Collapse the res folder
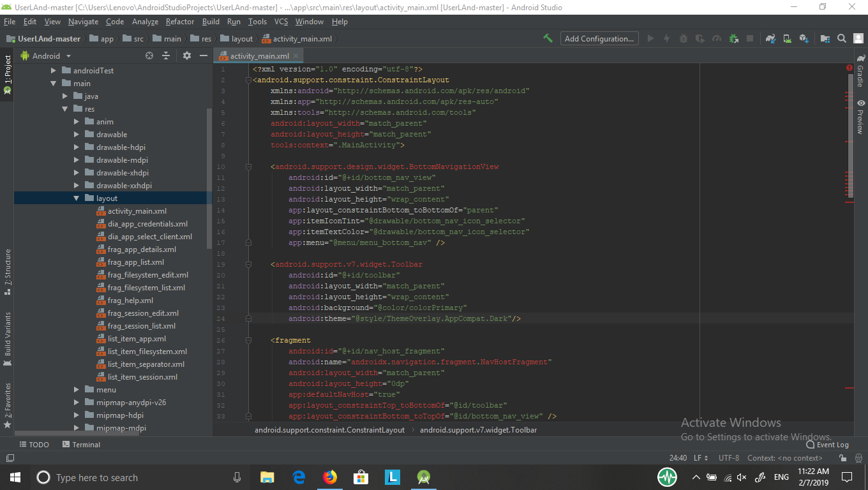Screen dimensions: 868x490 pos(64,108)
